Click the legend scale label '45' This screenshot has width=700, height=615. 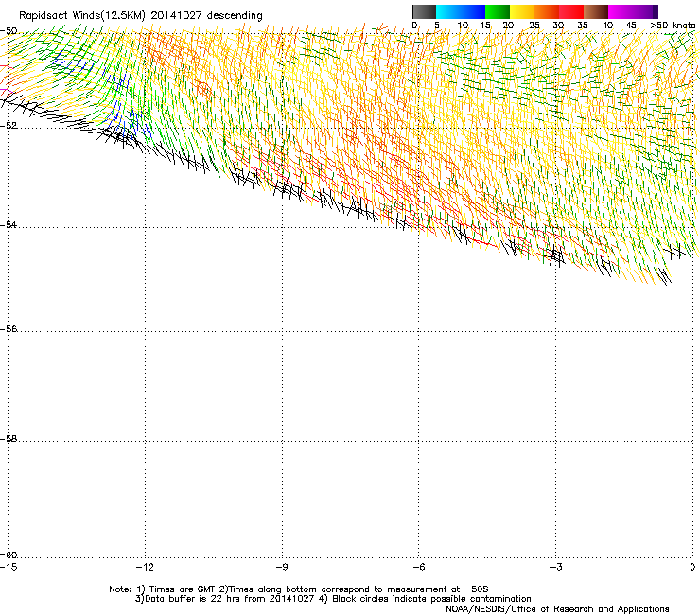[x=631, y=26]
